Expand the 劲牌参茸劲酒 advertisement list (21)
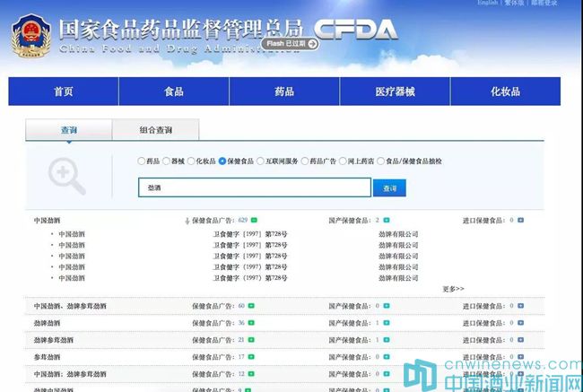Screen dimensions: 583x392 pos(251,340)
